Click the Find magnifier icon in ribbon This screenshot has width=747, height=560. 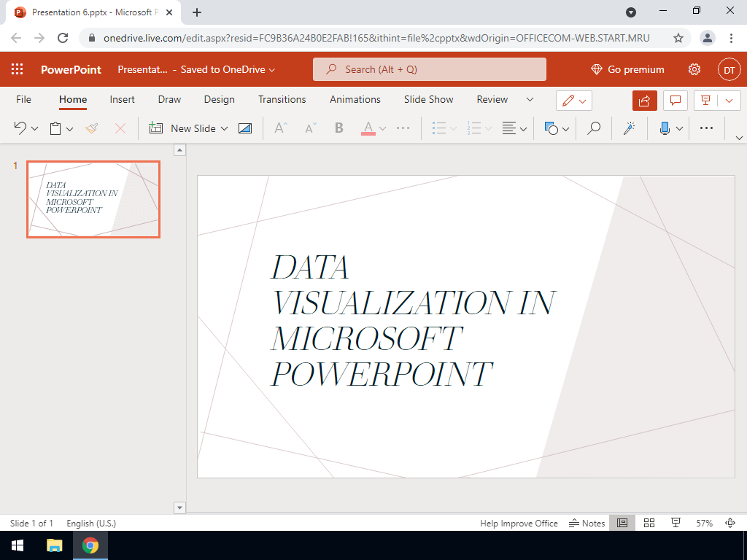click(x=595, y=128)
